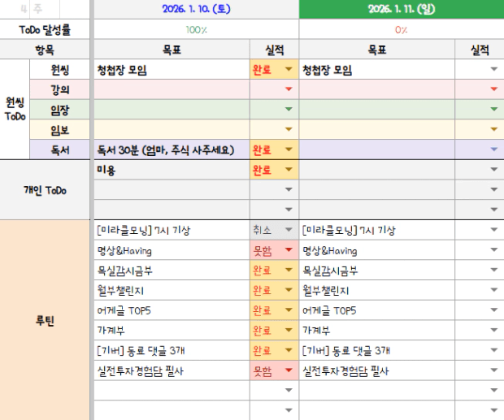Click the green 임장 item label
This screenshot has height=420, width=504.
(x=60, y=110)
